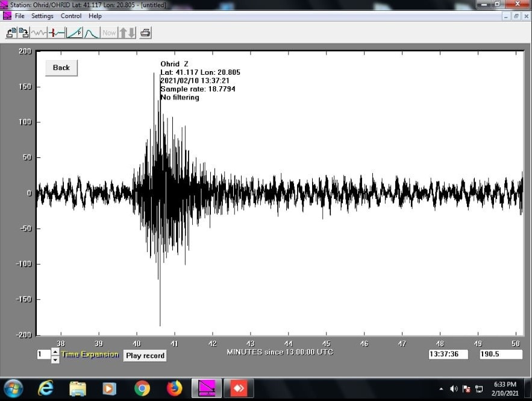The image size is (532, 401).
Task: Click the Time Expansion value input box
Action: (45, 355)
